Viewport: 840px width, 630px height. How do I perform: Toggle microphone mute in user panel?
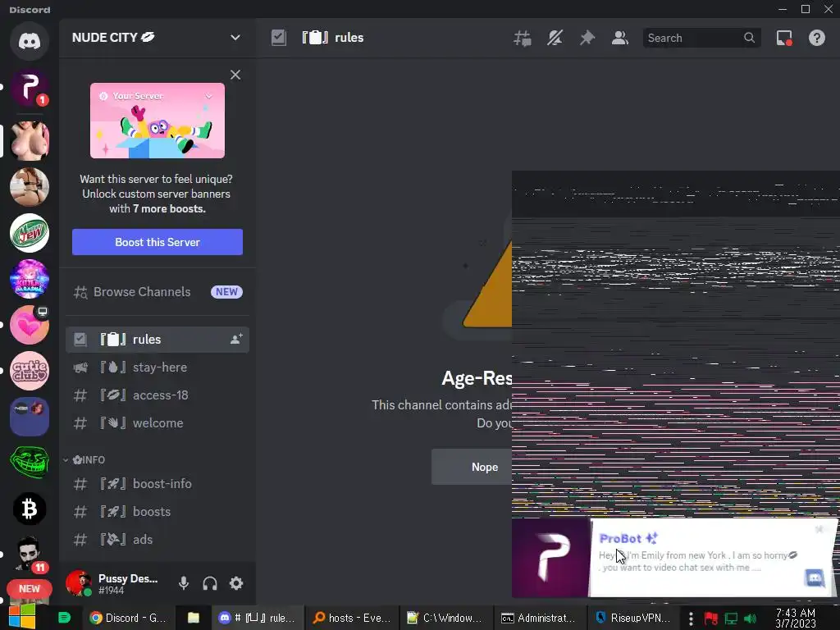[x=184, y=583]
